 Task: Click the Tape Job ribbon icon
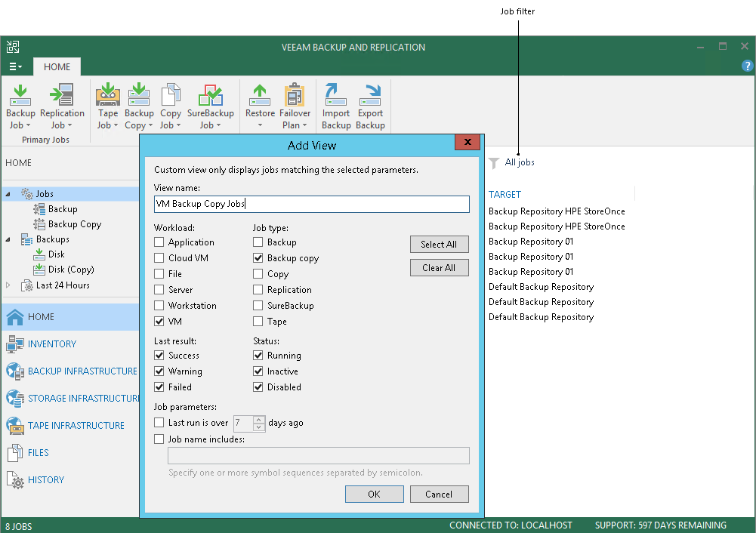pos(107,94)
